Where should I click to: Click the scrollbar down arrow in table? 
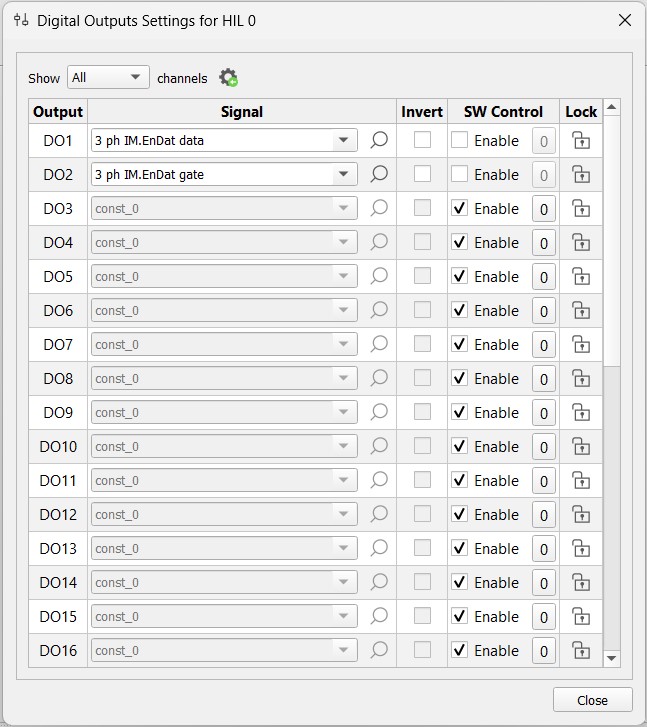pyautogui.click(x=612, y=658)
